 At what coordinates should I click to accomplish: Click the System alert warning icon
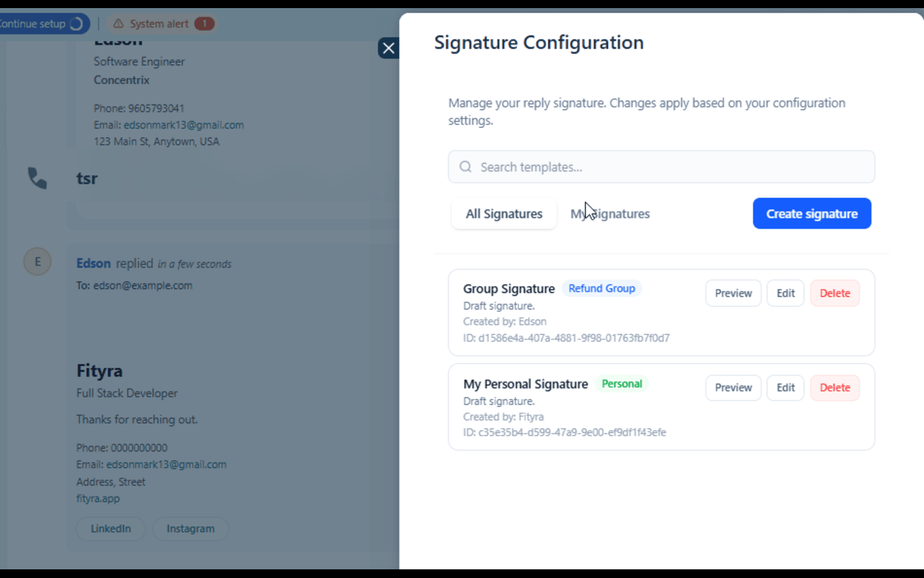[x=118, y=24]
